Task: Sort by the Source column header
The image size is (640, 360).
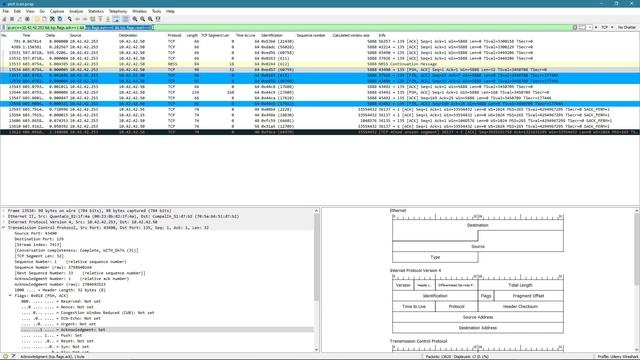Action: pos(76,36)
